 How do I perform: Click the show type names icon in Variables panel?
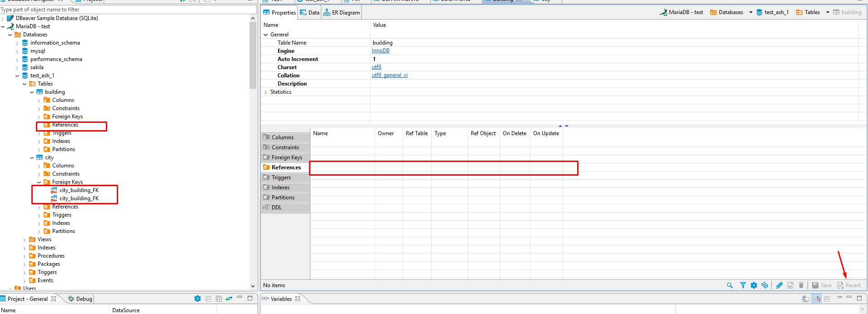(806, 299)
